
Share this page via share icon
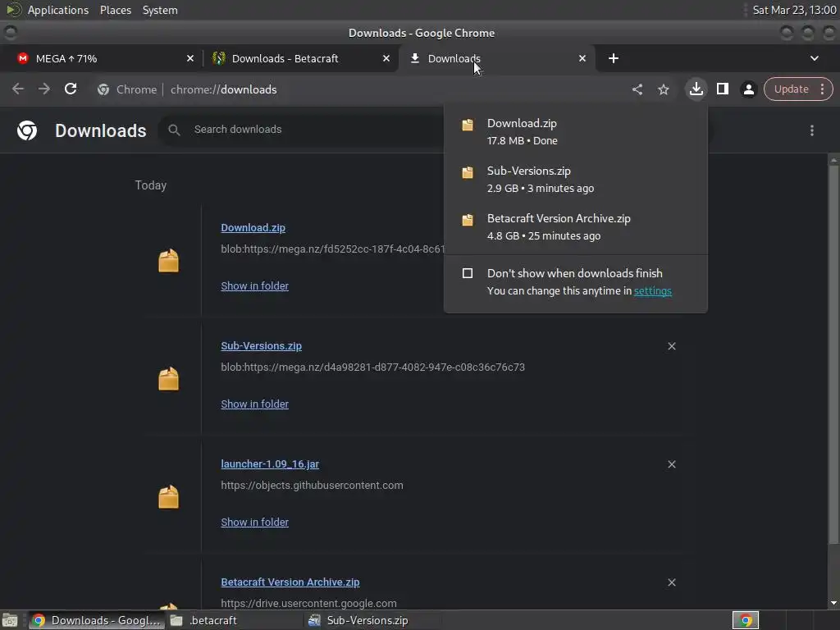click(x=637, y=89)
